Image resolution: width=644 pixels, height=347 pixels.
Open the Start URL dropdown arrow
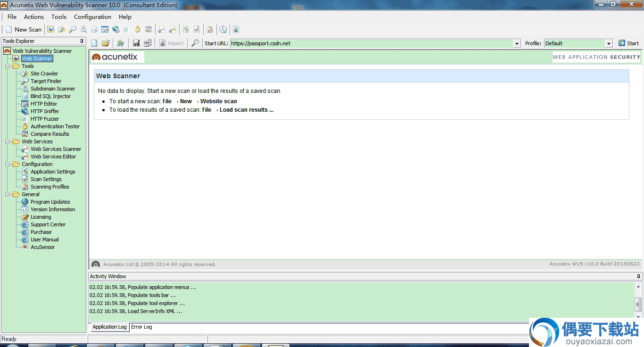(x=518, y=43)
